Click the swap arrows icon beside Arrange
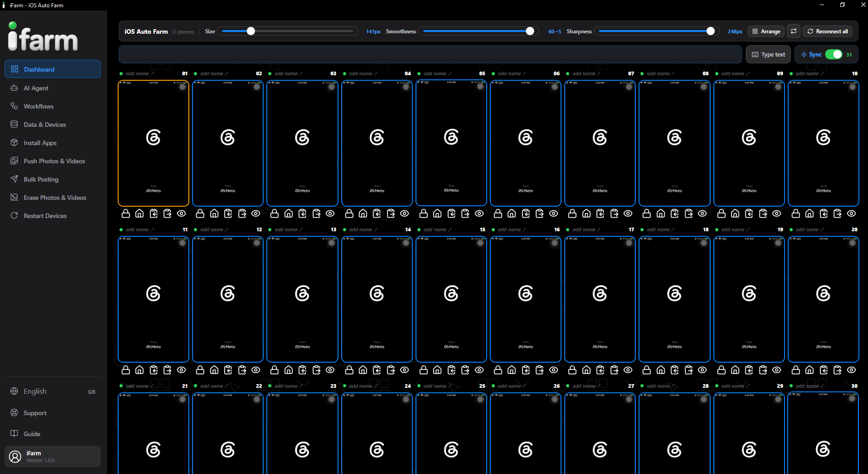The height and width of the screenshot is (474, 868). coord(794,31)
